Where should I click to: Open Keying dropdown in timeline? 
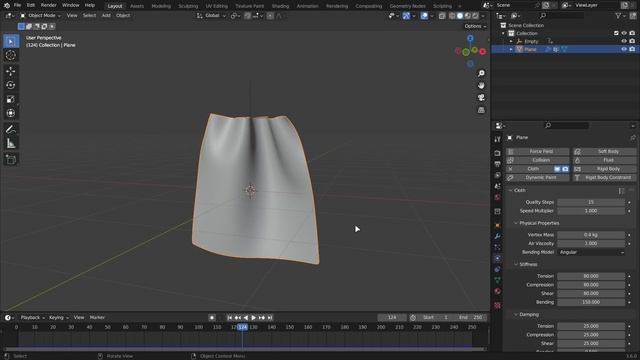(58, 318)
